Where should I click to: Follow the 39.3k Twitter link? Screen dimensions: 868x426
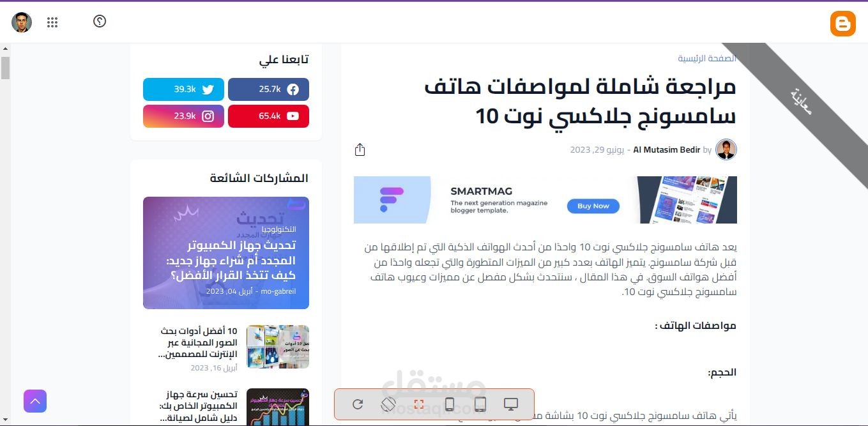(x=183, y=89)
